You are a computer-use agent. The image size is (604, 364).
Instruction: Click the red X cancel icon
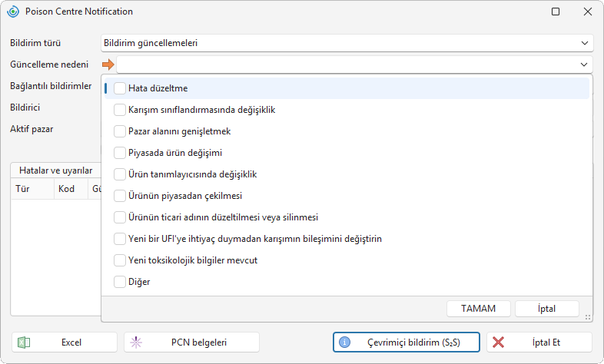pos(498,342)
